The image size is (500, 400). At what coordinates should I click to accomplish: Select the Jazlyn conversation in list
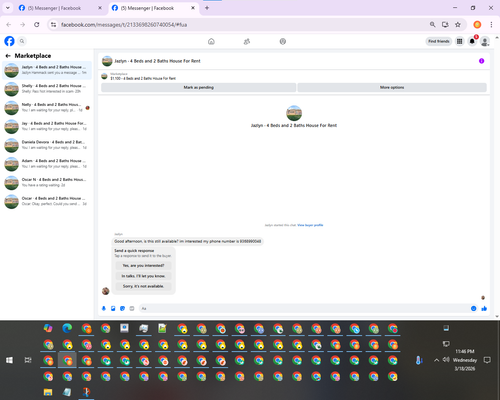[x=47, y=70]
